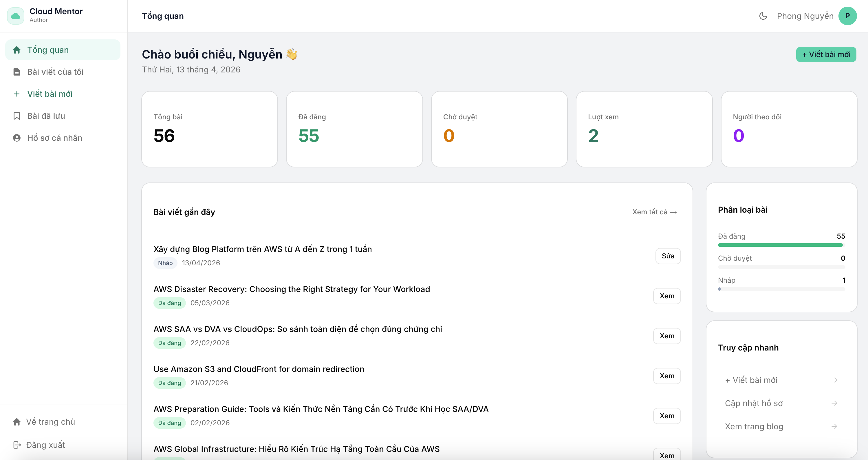The width and height of the screenshot is (868, 460).
Task: Open the Tổng bài stat card
Action: pyautogui.click(x=209, y=129)
